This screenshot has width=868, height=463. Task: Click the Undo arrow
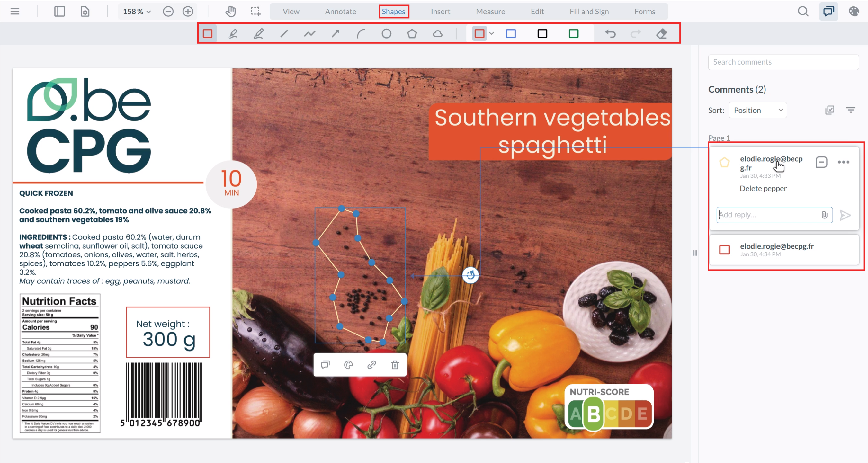(610, 33)
